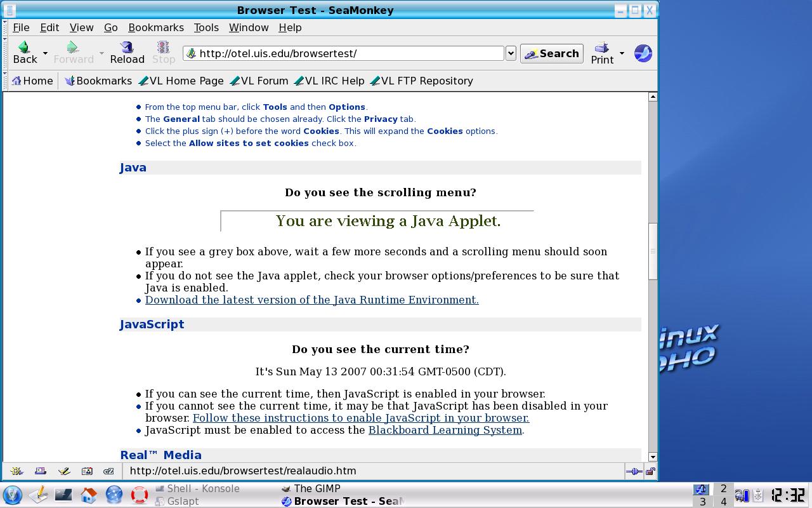Click the menu bar grippy handle

click(6, 27)
